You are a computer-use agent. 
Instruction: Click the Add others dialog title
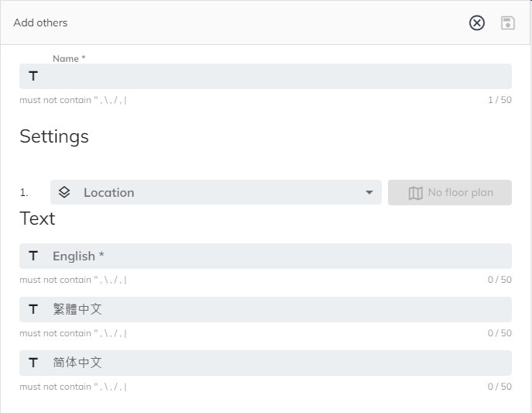pyautogui.click(x=40, y=22)
